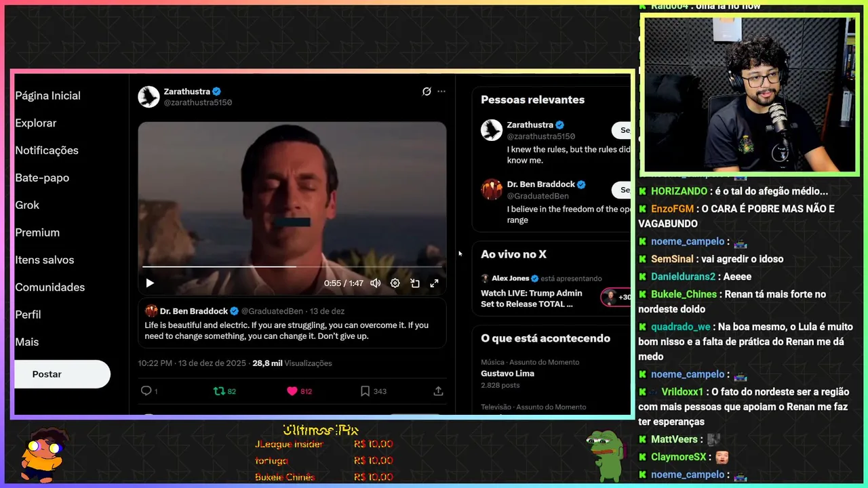This screenshot has width=868, height=488.
Task: Unlike the tweet with 812 likes
Action: (x=299, y=391)
